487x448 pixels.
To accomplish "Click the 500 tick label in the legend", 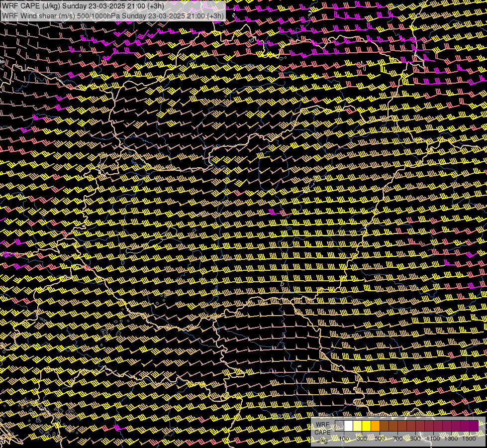I will pos(380,439).
